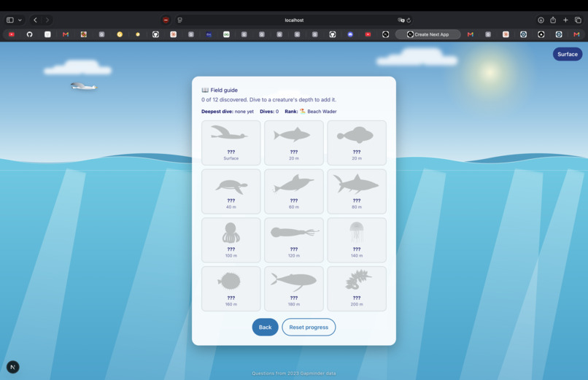This screenshot has height=380, width=588.
Task: Select the shark 80 m card
Action: (x=357, y=192)
